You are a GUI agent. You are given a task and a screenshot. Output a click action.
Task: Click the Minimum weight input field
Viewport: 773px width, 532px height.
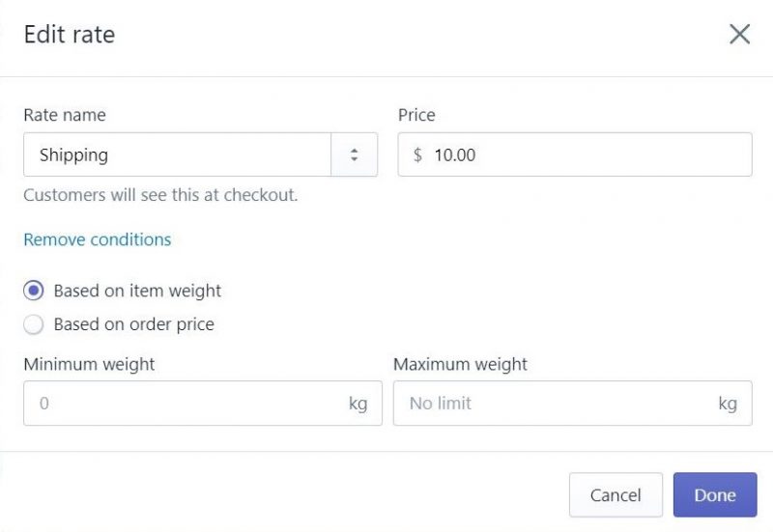pyautogui.click(x=184, y=404)
